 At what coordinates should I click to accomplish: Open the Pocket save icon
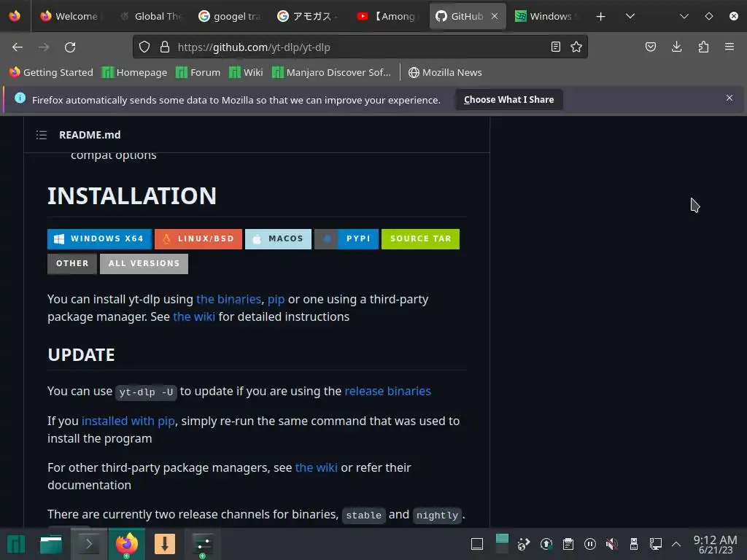(x=650, y=47)
